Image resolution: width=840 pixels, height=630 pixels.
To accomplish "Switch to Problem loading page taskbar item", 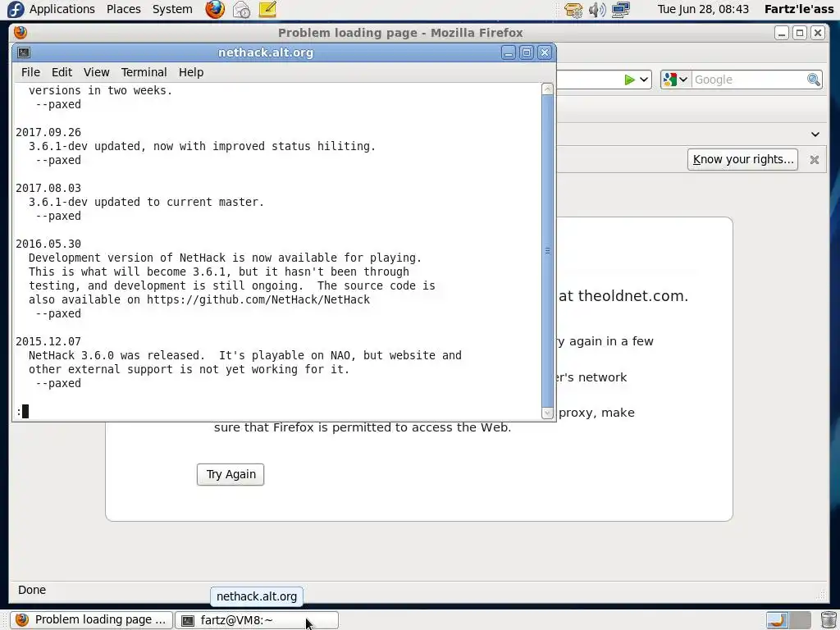I will tap(92, 620).
